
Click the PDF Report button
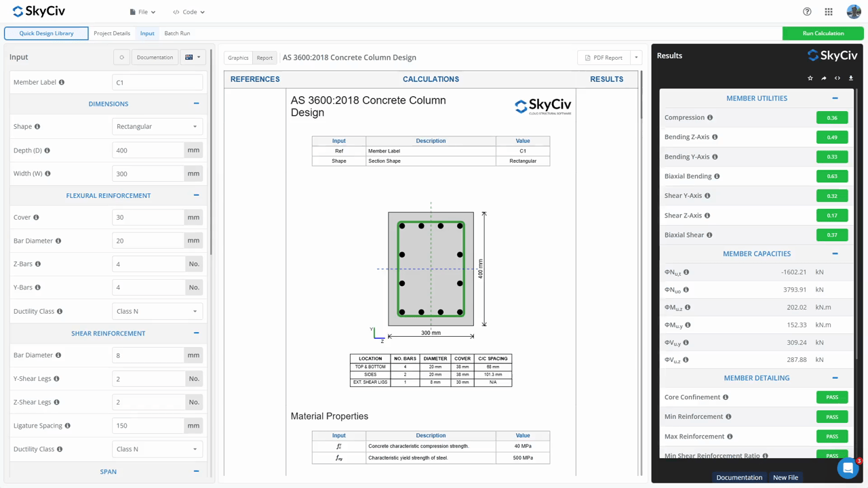click(x=604, y=58)
